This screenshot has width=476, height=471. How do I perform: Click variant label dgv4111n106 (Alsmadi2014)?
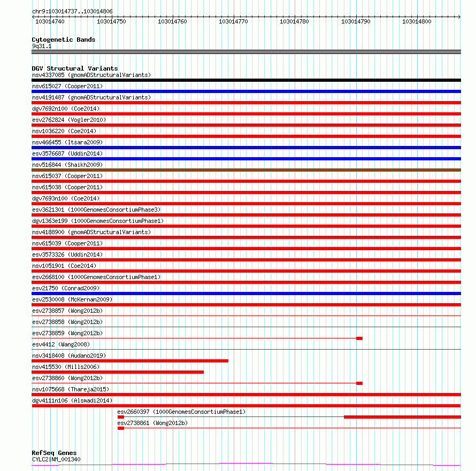pyautogui.click(x=72, y=400)
